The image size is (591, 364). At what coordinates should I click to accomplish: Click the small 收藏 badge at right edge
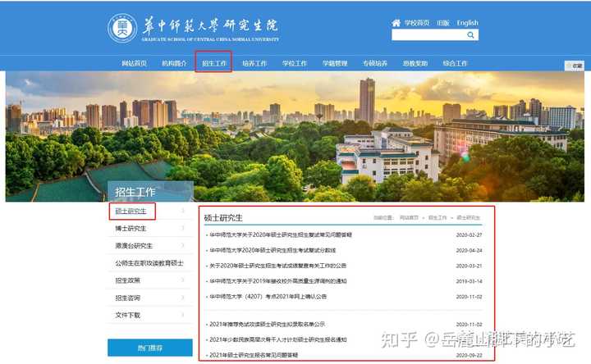(574, 66)
